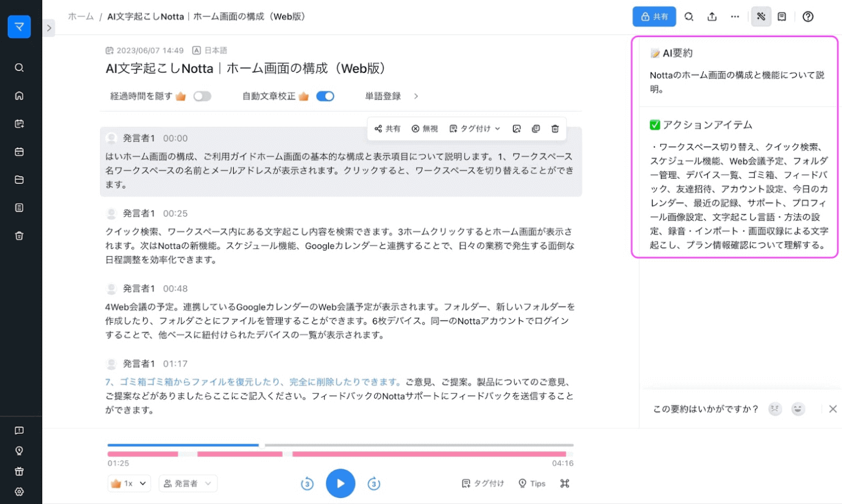This screenshot has width=842, height=504.
Task: Open the device list icon in sidebar
Action: tap(19, 208)
